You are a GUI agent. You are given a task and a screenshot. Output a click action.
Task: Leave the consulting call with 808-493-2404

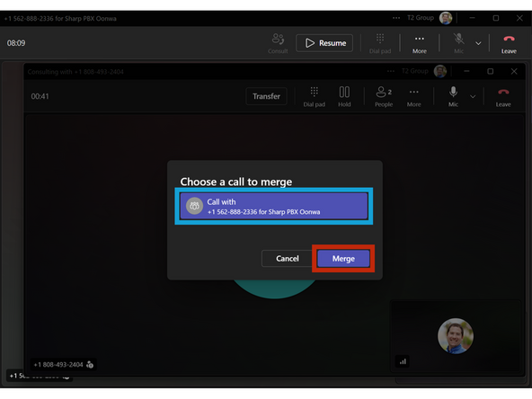pyautogui.click(x=503, y=97)
